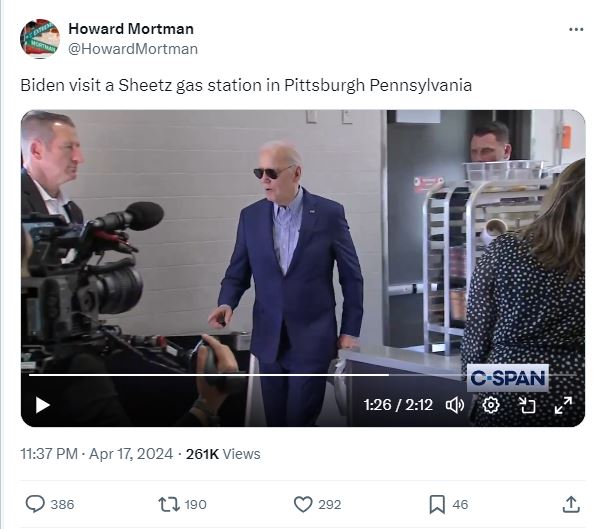Reply using the comment bubble icon
The image size is (602, 529).
coord(35,504)
